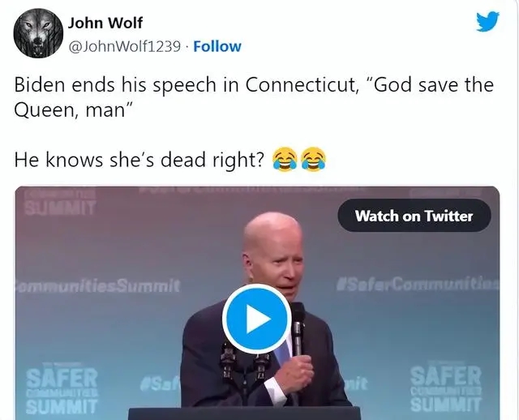Click the dark podium at the video's bottom

click(x=243, y=413)
